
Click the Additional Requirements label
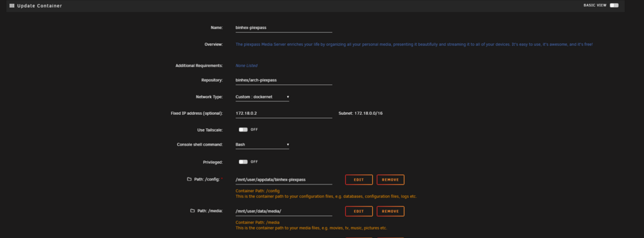[199, 65]
